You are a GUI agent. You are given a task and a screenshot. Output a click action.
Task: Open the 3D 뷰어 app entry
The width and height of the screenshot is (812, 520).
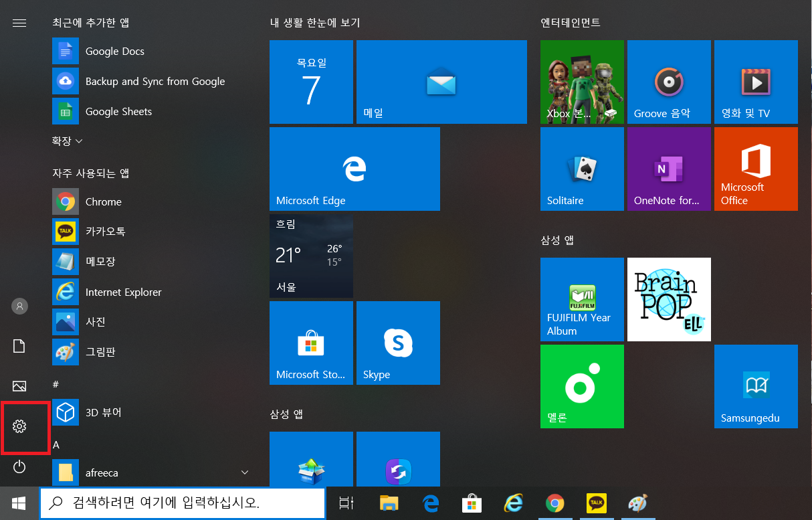[x=150, y=412]
